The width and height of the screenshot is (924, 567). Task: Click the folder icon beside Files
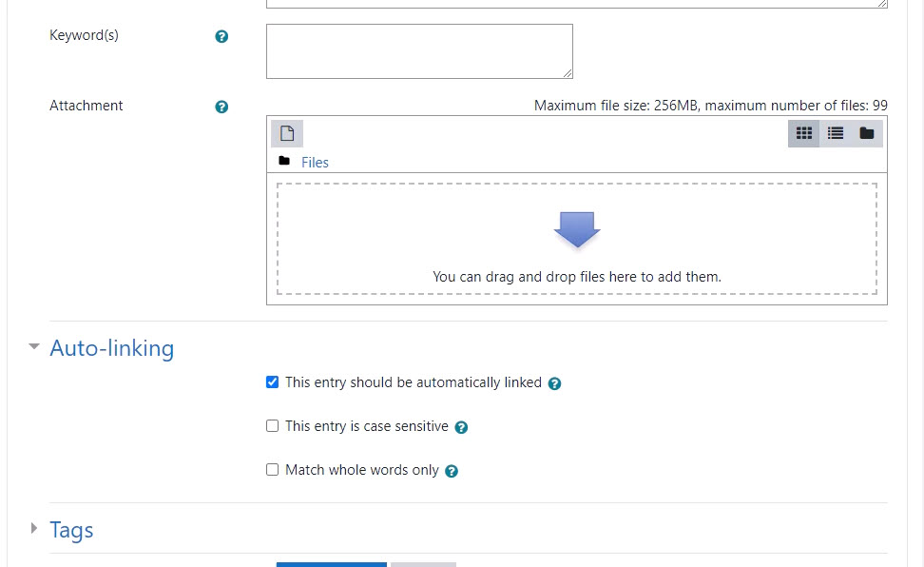(x=284, y=161)
